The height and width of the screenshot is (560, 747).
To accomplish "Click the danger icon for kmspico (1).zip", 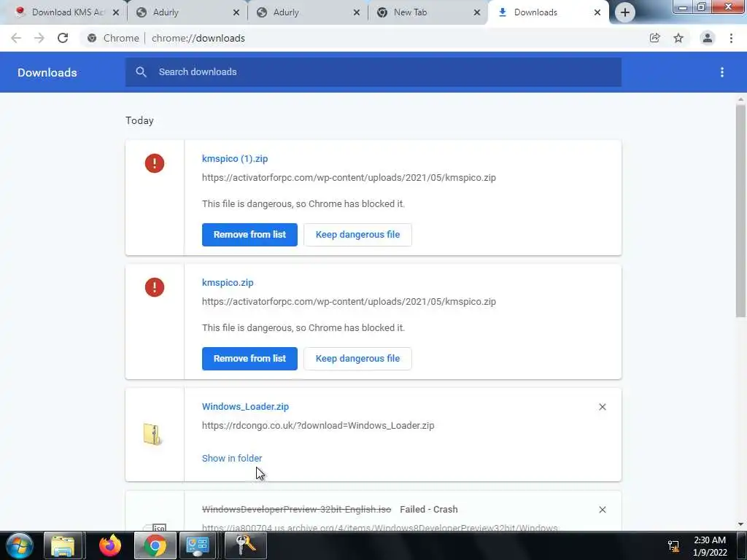I will pos(155,163).
